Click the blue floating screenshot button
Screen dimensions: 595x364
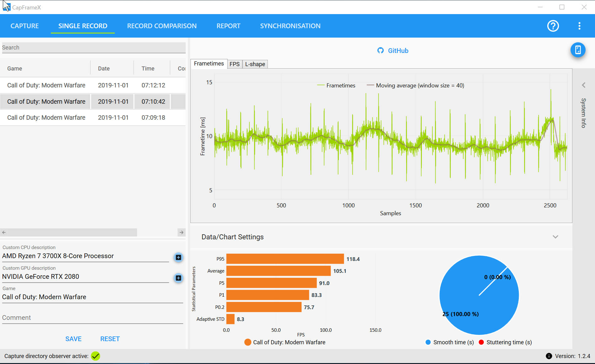[x=578, y=50]
